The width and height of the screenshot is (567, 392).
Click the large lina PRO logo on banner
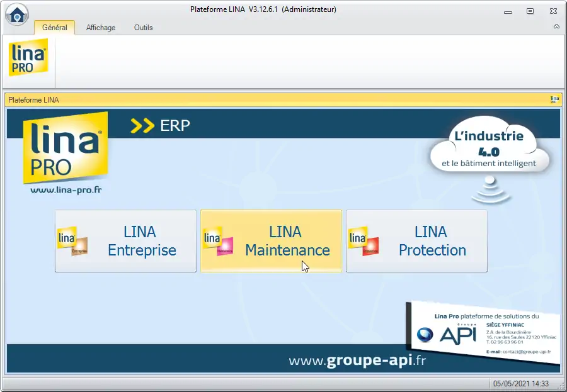[66, 147]
